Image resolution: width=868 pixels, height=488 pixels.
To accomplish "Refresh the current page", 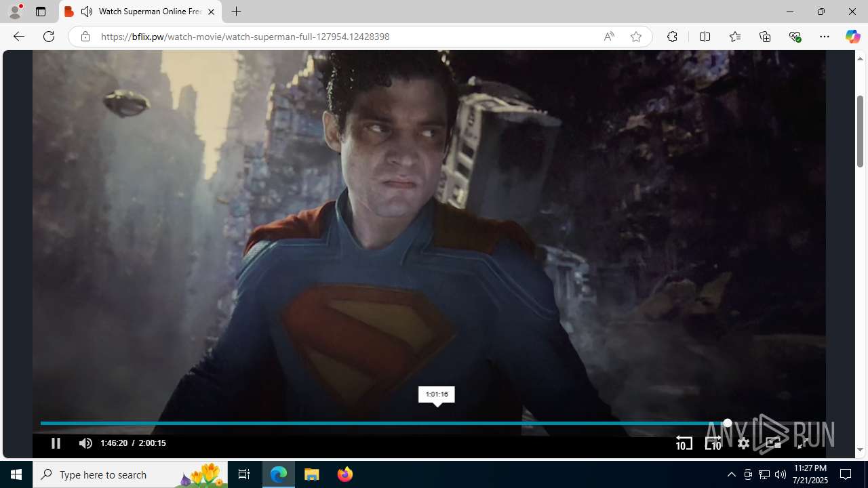I will point(49,37).
